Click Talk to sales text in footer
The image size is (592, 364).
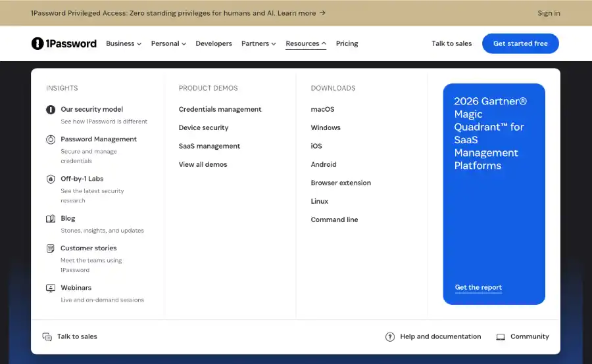click(77, 336)
